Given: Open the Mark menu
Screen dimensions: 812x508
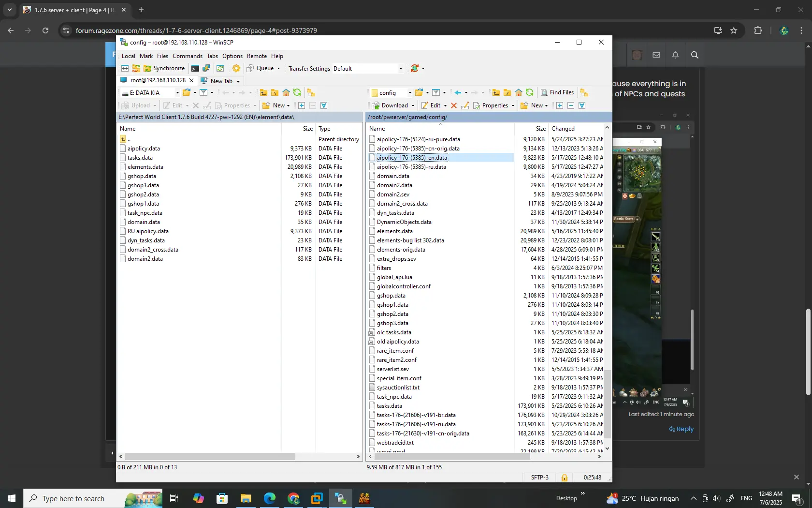Looking at the screenshot, I should [146, 56].
